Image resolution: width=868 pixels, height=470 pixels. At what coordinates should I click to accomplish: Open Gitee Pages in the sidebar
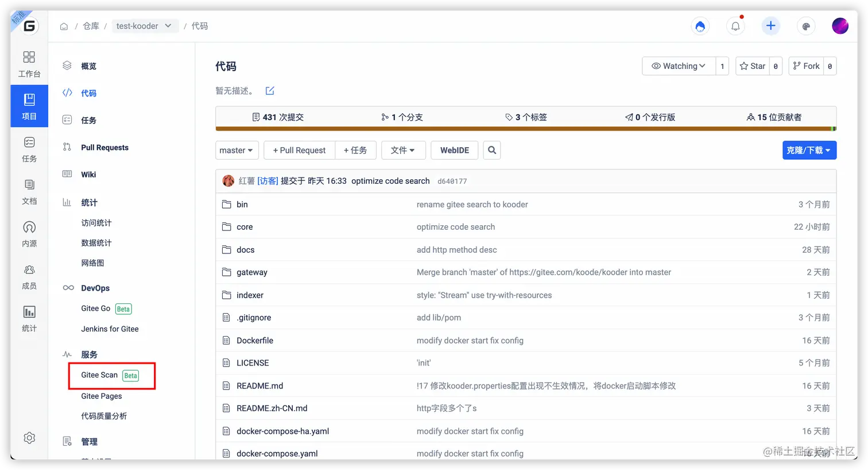coord(102,396)
